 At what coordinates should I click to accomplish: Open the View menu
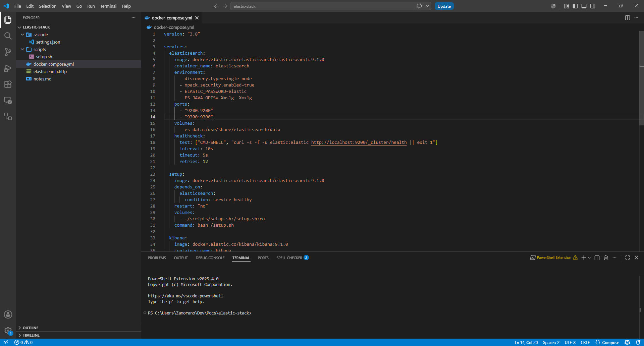pos(66,6)
